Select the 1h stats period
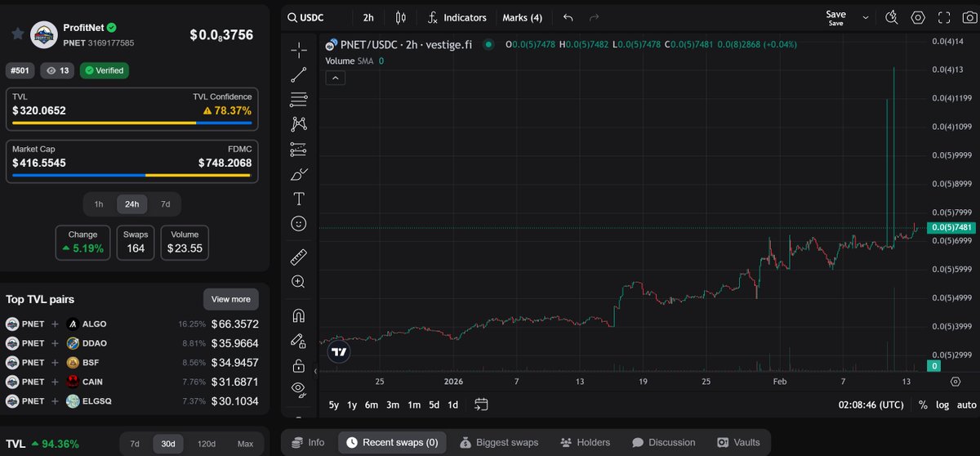This screenshot has height=456, width=980. click(99, 203)
